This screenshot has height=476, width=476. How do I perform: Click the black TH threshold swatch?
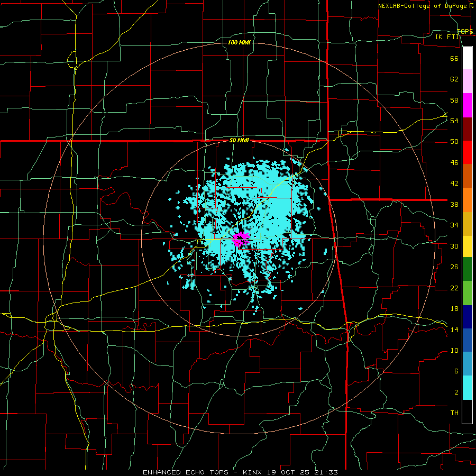(467, 411)
